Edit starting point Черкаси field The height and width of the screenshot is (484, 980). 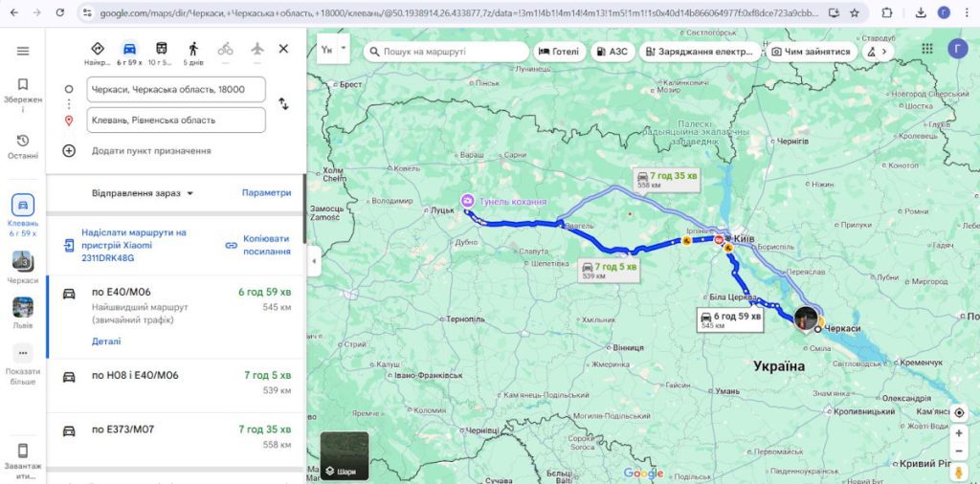[176, 89]
